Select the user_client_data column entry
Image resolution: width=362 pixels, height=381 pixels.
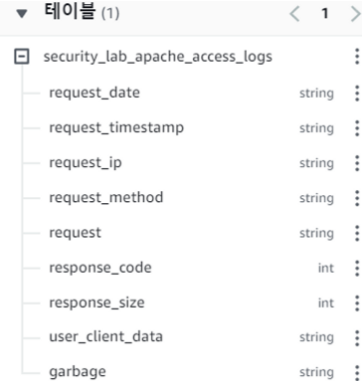(x=106, y=337)
